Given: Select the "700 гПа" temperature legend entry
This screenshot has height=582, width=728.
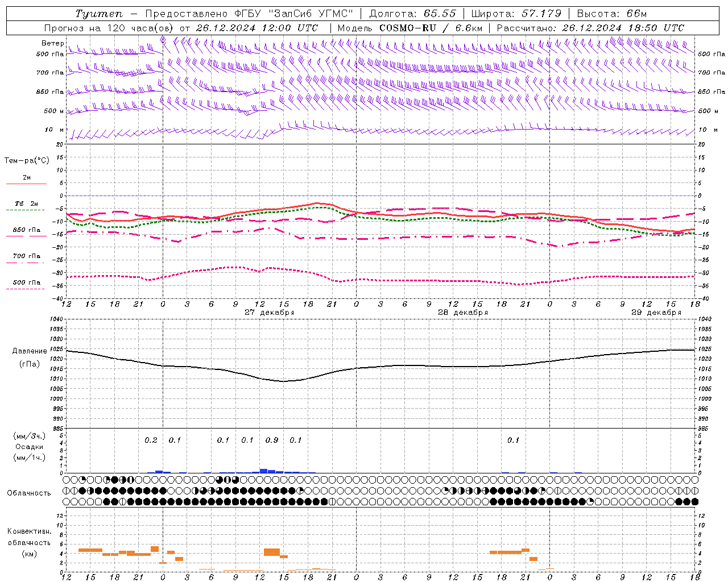Looking at the screenshot, I should 27,256.
